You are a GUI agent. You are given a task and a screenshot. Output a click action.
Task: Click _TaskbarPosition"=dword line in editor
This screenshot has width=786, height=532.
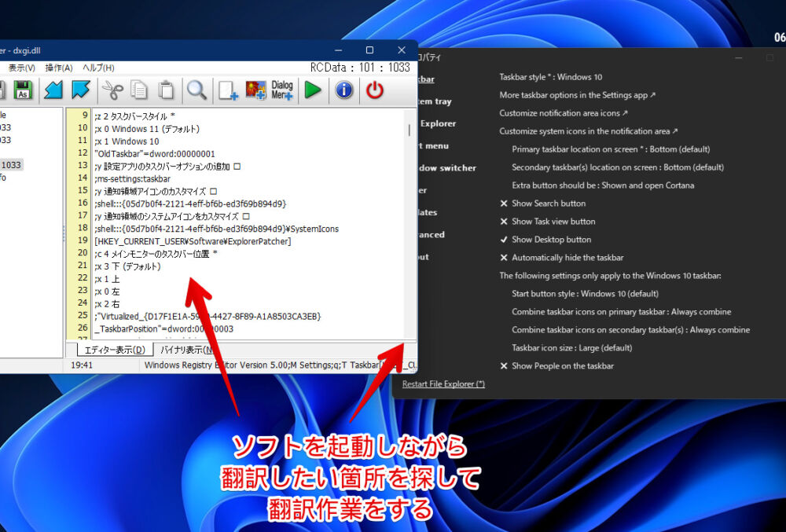point(164,329)
